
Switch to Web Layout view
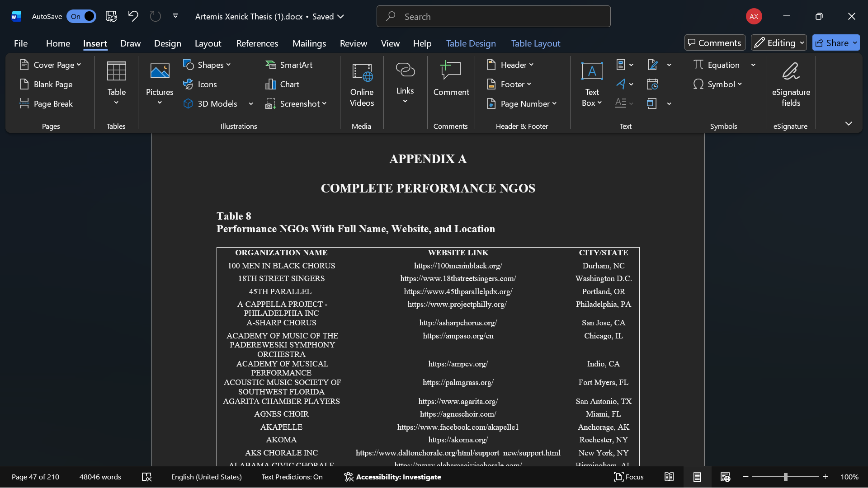pyautogui.click(x=725, y=477)
